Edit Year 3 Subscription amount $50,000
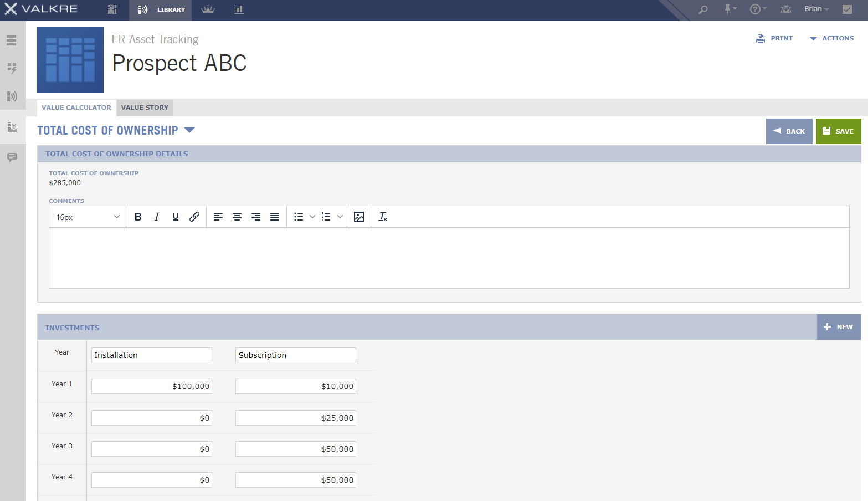 [296, 449]
